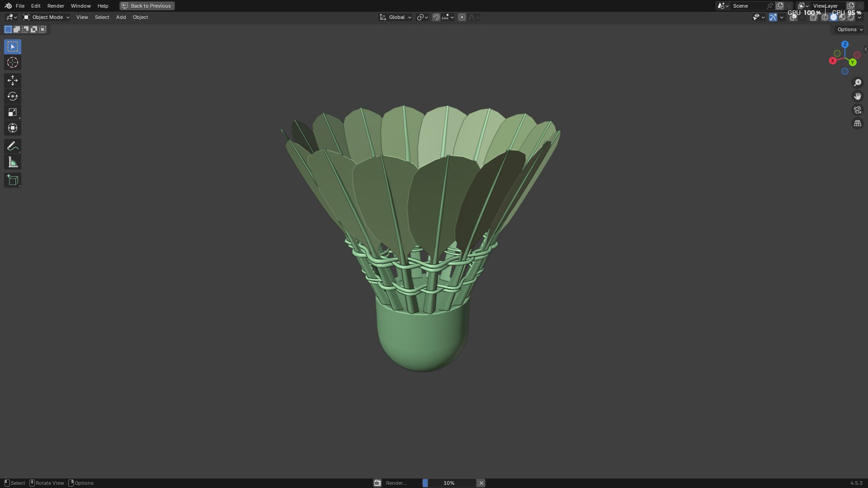Toggle Proportional Editing button
Image resolution: width=868 pixels, height=488 pixels.
click(462, 17)
